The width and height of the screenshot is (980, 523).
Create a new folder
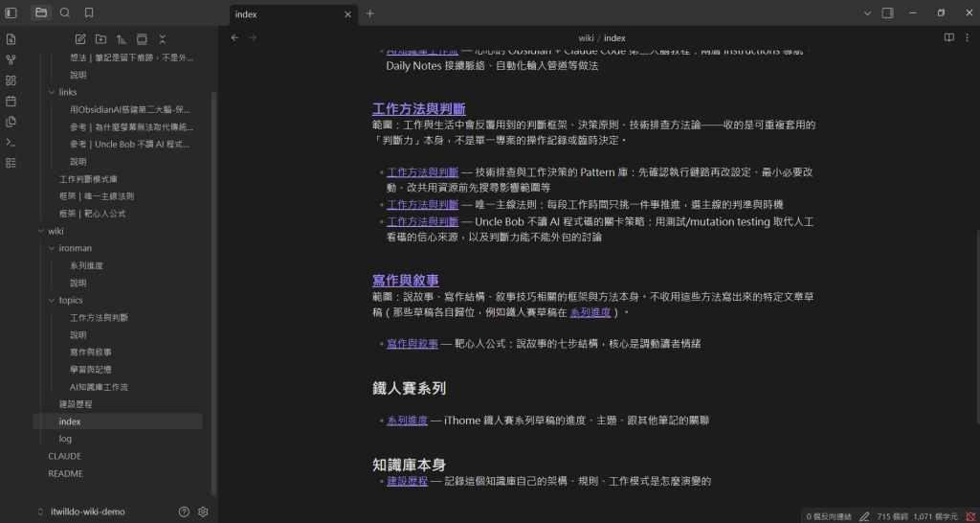pos(100,38)
